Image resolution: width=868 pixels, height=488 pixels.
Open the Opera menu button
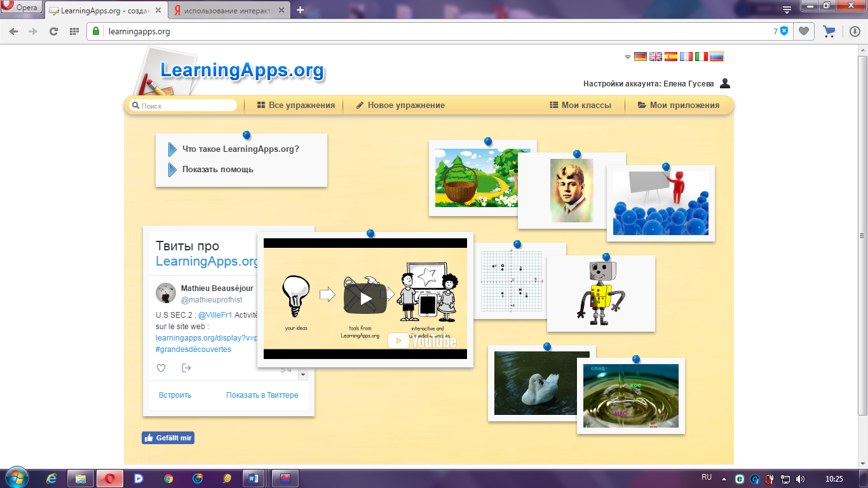click(x=21, y=8)
